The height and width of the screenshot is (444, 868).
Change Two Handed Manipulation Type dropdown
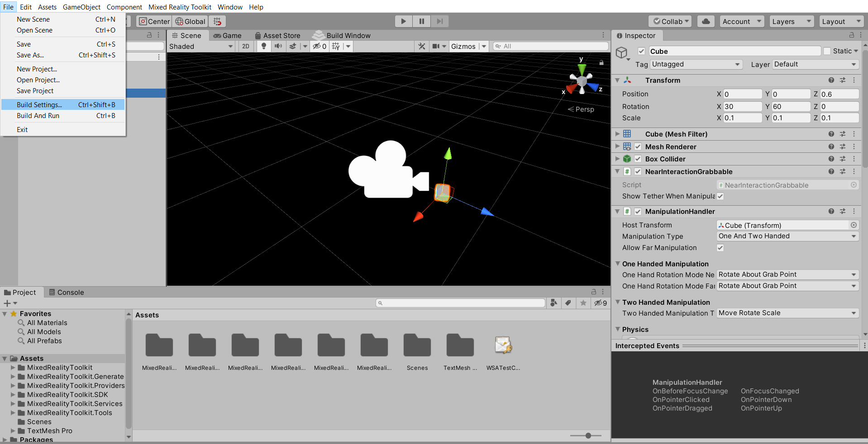(787, 313)
